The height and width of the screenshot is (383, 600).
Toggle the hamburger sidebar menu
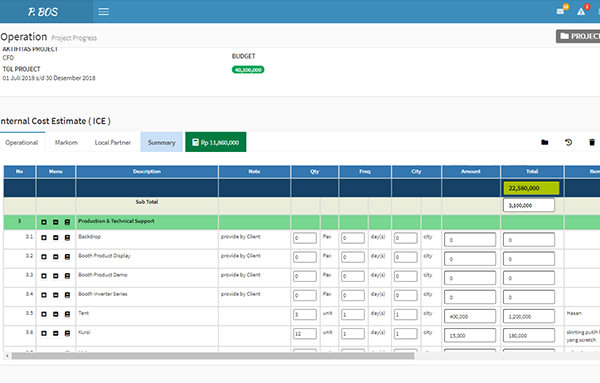(103, 11)
